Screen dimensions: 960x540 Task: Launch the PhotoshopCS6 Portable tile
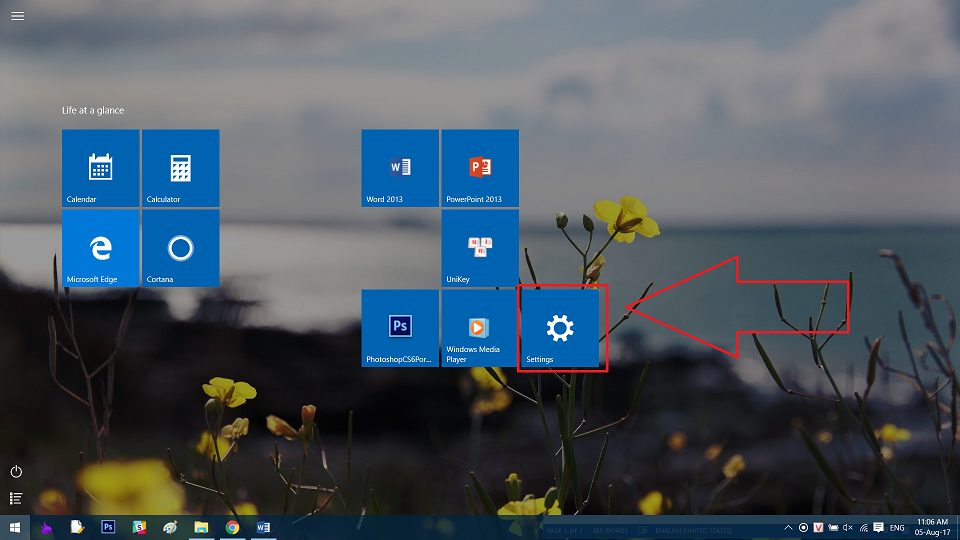[400, 328]
